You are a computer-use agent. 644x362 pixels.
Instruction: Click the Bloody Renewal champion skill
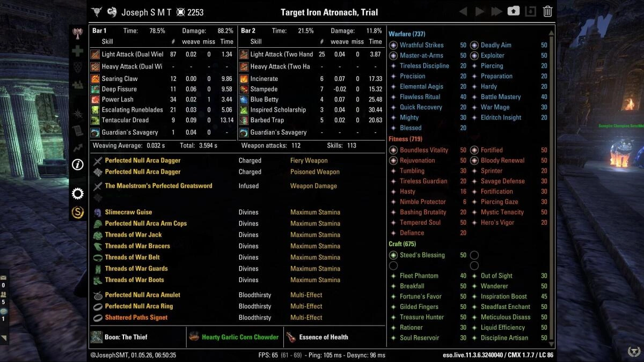point(503,160)
